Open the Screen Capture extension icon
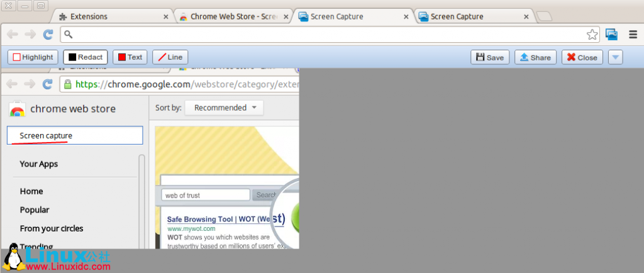This screenshot has width=644, height=273. [x=611, y=35]
